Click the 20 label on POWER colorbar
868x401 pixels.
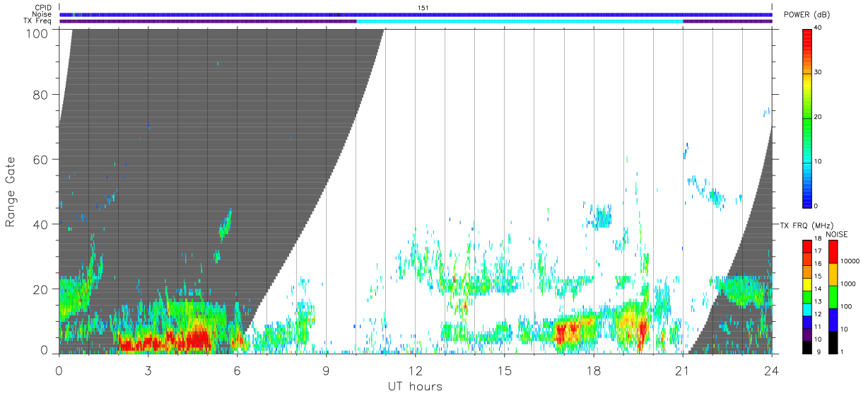pyautogui.click(x=819, y=117)
